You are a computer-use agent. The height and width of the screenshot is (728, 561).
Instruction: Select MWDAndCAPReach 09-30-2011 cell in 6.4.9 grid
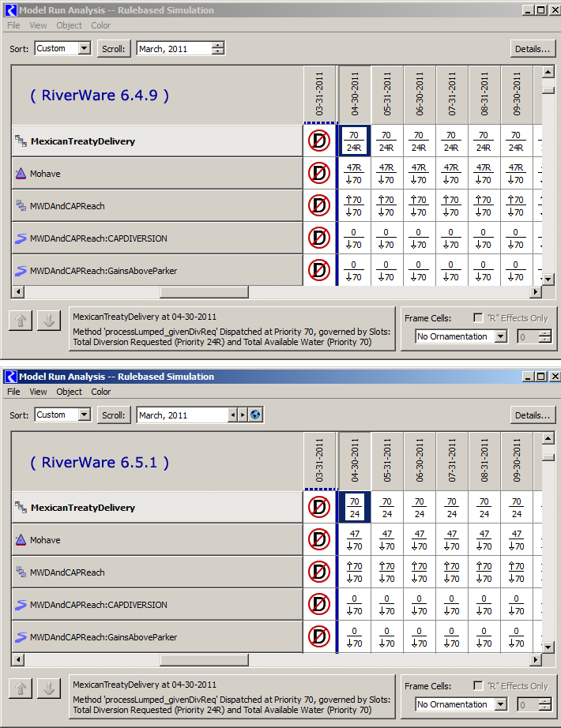point(517,205)
